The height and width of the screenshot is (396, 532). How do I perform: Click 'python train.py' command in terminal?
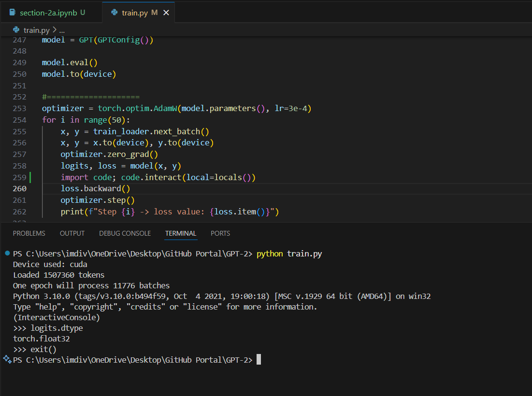pos(289,254)
